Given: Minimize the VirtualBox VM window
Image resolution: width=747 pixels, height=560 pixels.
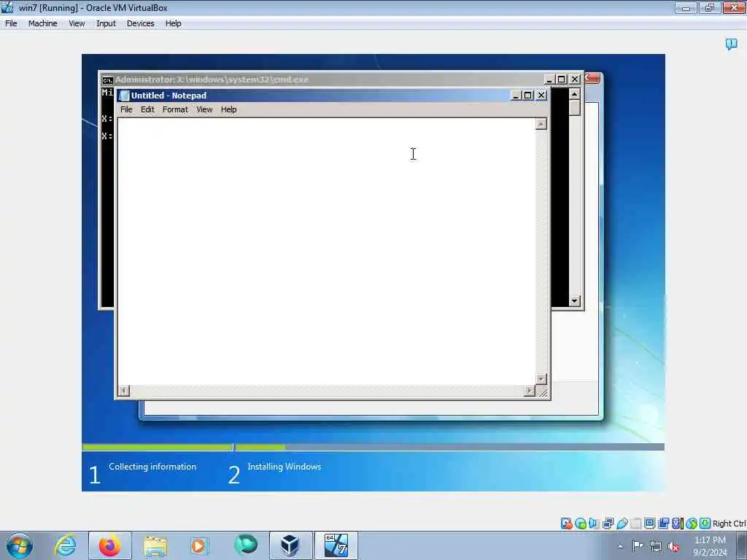Looking at the screenshot, I should pos(686,7).
